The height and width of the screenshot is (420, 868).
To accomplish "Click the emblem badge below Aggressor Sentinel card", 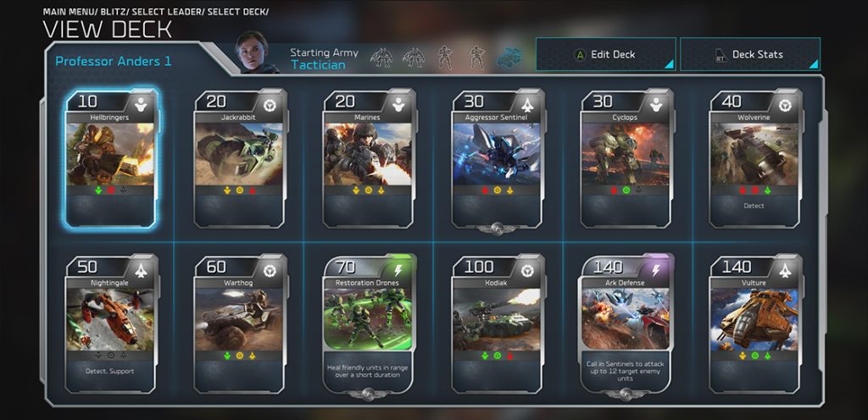I will tap(497, 229).
